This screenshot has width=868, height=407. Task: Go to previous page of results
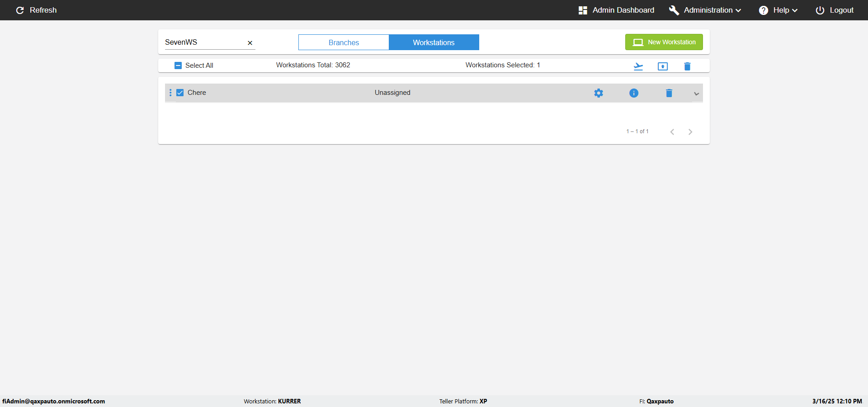pyautogui.click(x=672, y=132)
